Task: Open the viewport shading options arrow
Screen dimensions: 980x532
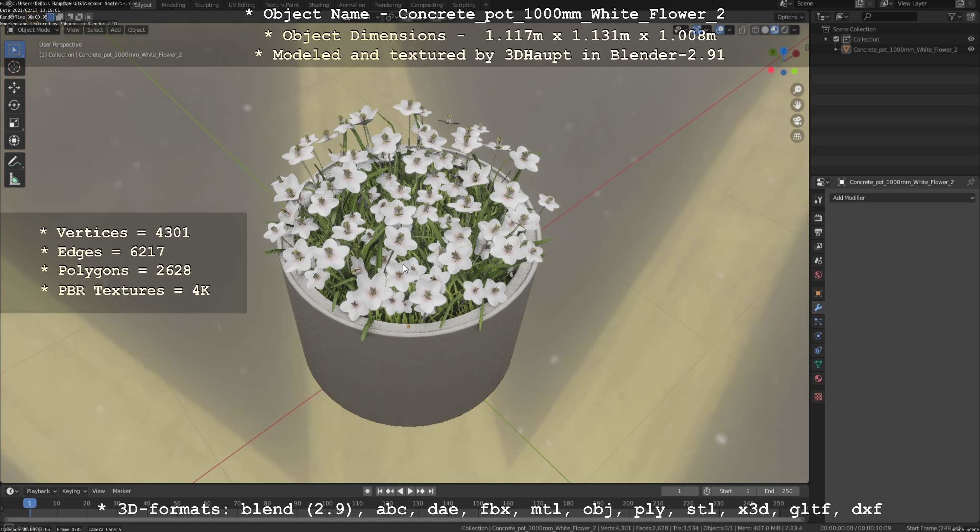Action: 794,30
